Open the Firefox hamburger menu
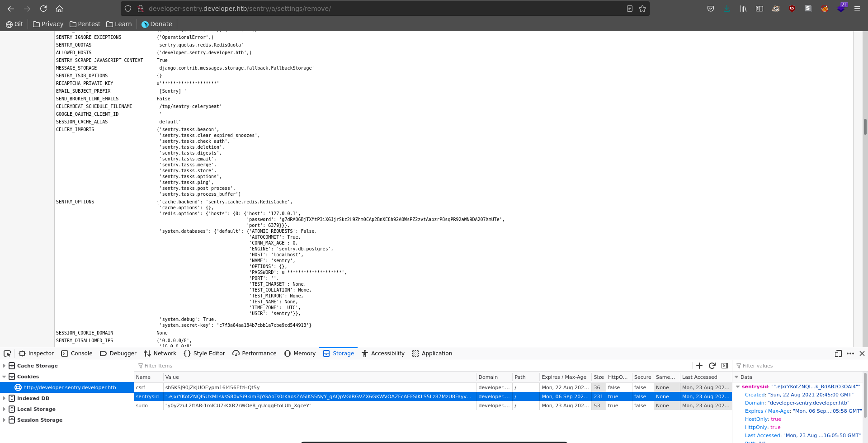The height and width of the screenshot is (443, 868). coord(857,9)
